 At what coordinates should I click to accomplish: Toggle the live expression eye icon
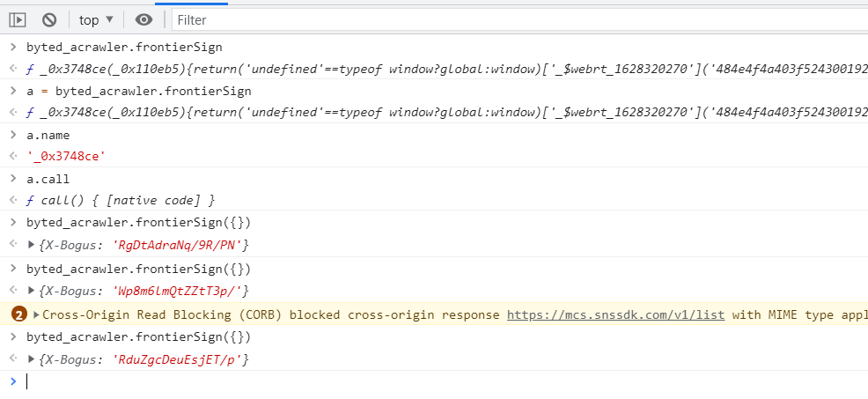[143, 20]
